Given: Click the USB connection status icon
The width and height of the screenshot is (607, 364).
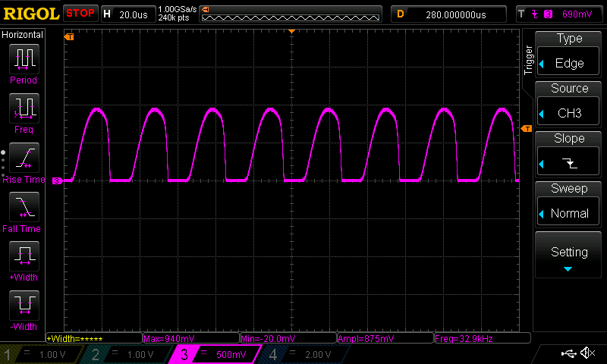Looking at the screenshot, I should click(x=568, y=353).
